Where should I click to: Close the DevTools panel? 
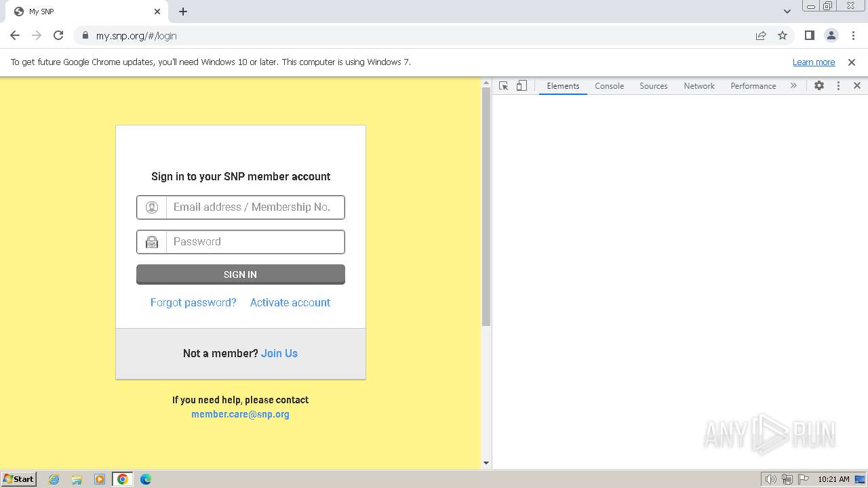[857, 86]
